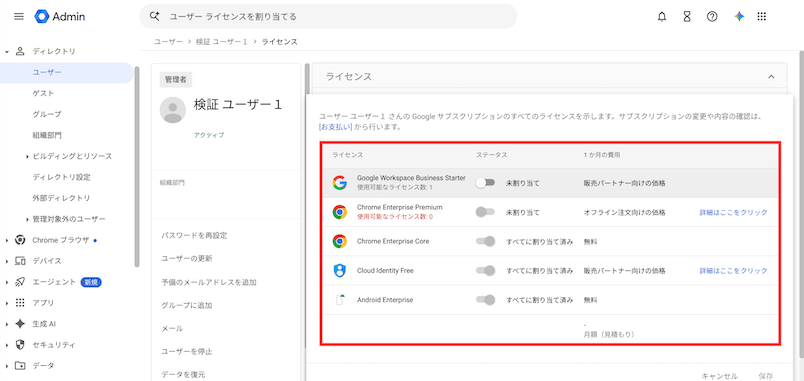Click 詳細はここをクリック for Cloud Identity Free
804x381 pixels.
coord(733,271)
